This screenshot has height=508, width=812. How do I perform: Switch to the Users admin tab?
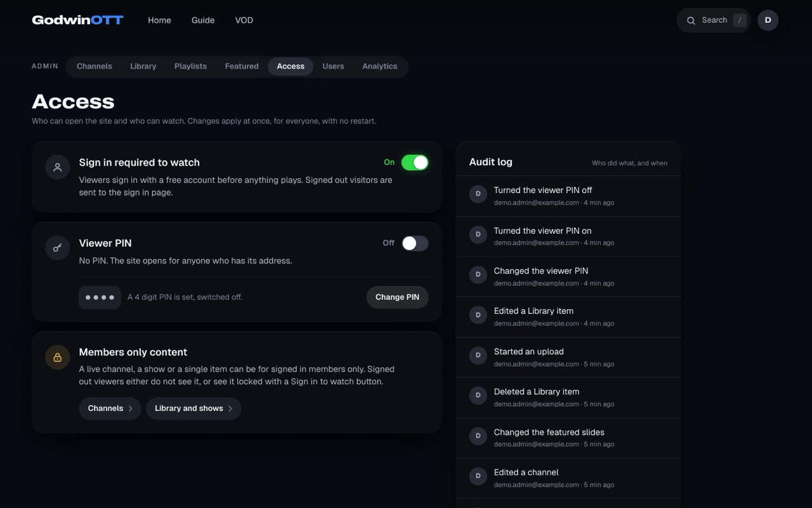333,66
